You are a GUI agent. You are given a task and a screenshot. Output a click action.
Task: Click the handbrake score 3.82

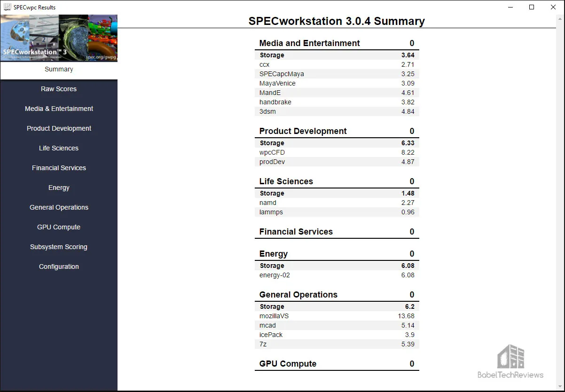pos(408,102)
